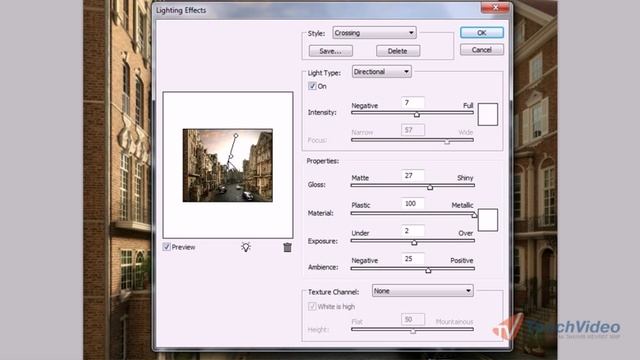The image size is (640, 360).
Task: Click the Mountainous label on Height slider
Action: (454, 322)
